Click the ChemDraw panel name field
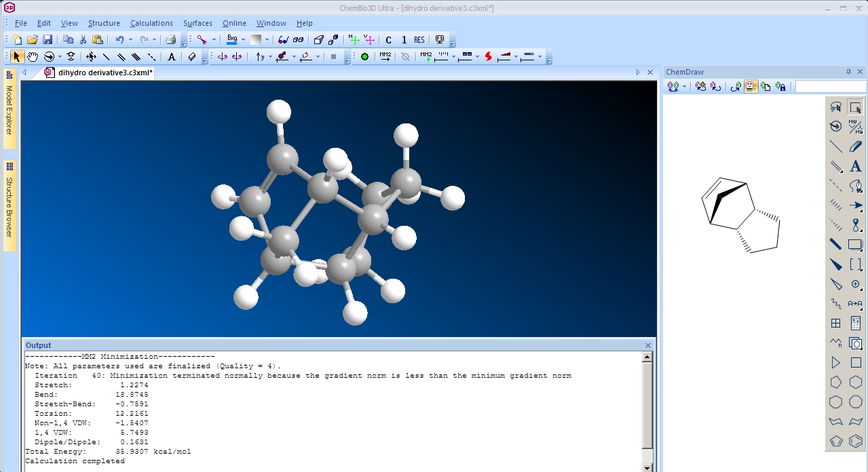Image resolution: width=868 pixels, height=472 pixels. pyautogui.click(x=830, y=87)
